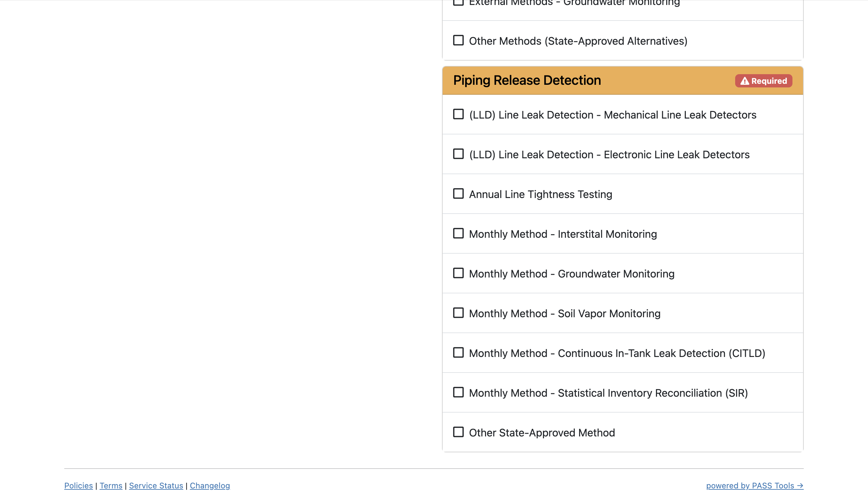868x502 pixels.
Task: Check External Methods Groundwater Monitoring box
Action: click(x=458, y=2)
